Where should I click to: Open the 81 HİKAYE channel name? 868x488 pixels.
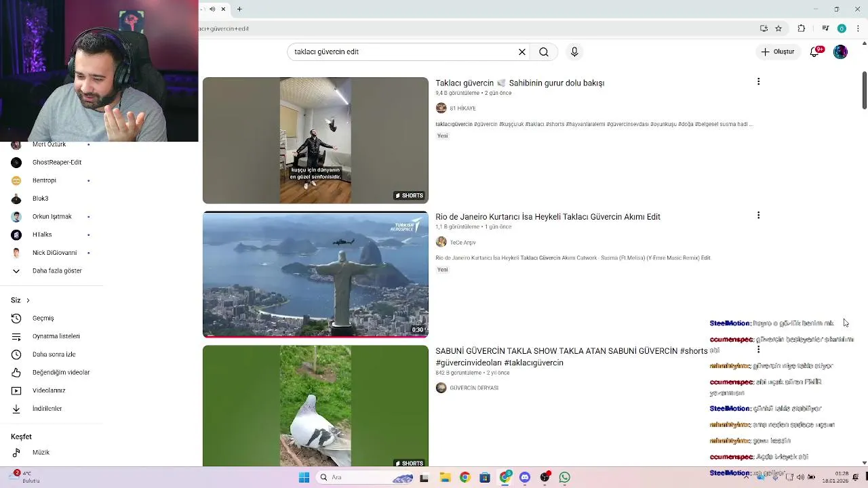click(x=462, y=108)
